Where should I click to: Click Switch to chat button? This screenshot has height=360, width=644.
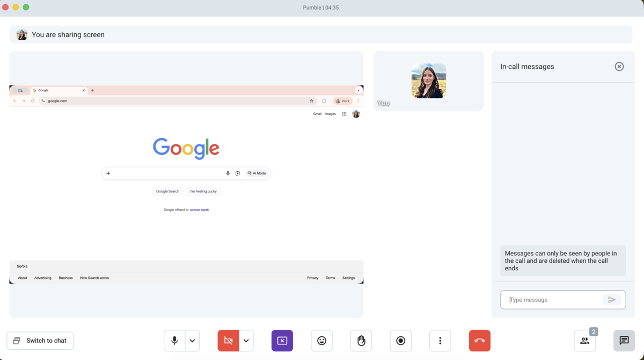pyautogui.click(x=40, y=341)
